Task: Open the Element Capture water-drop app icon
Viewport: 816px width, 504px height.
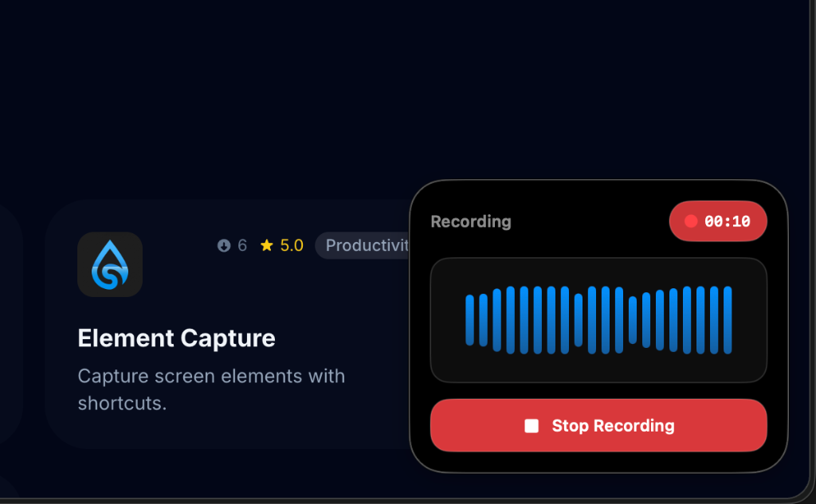Action: 110,264
